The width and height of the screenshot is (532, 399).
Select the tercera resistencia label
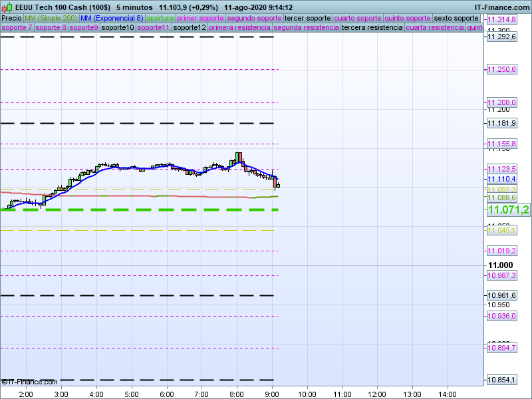(372, 28)
